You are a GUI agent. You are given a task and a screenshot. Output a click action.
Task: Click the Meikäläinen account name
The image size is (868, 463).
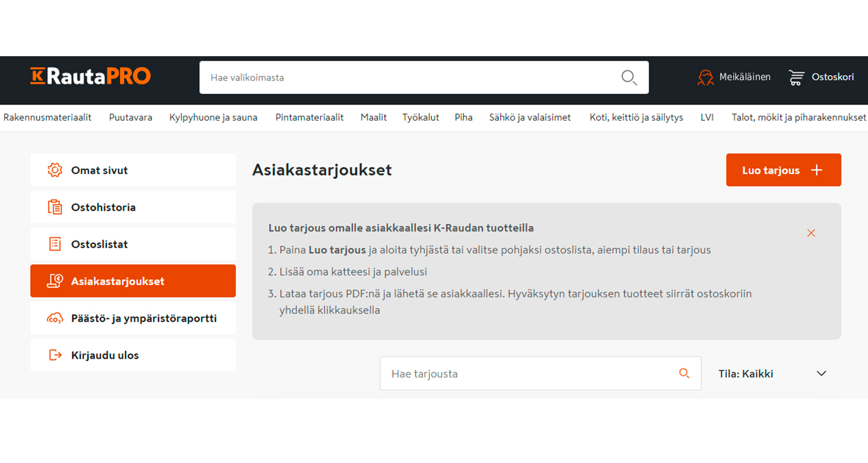coord(745,77)
